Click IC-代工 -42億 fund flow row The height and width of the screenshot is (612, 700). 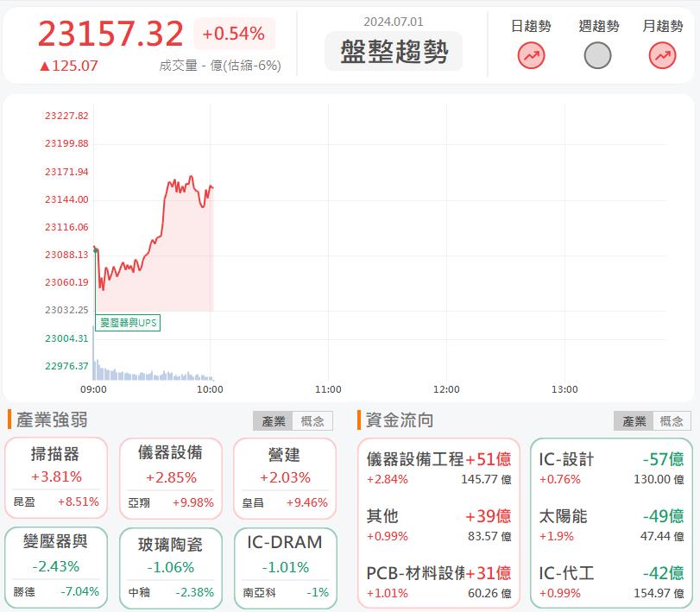click(611, 582)
